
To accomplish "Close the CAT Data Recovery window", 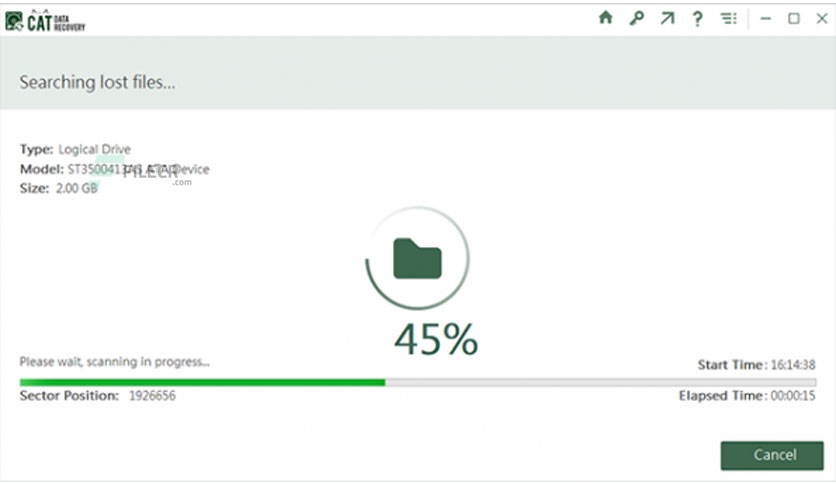I will tap(822, 19).
